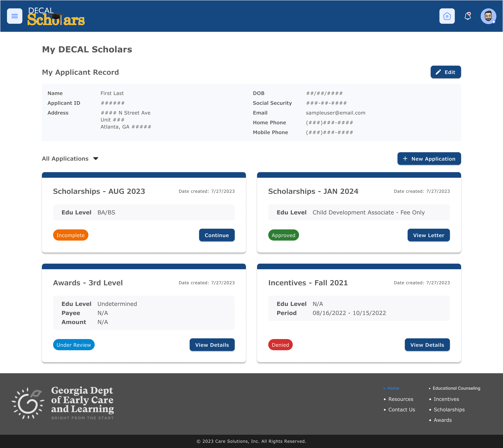
Task: View Details of Incentives Fall 2021
Action: (427, 345)
